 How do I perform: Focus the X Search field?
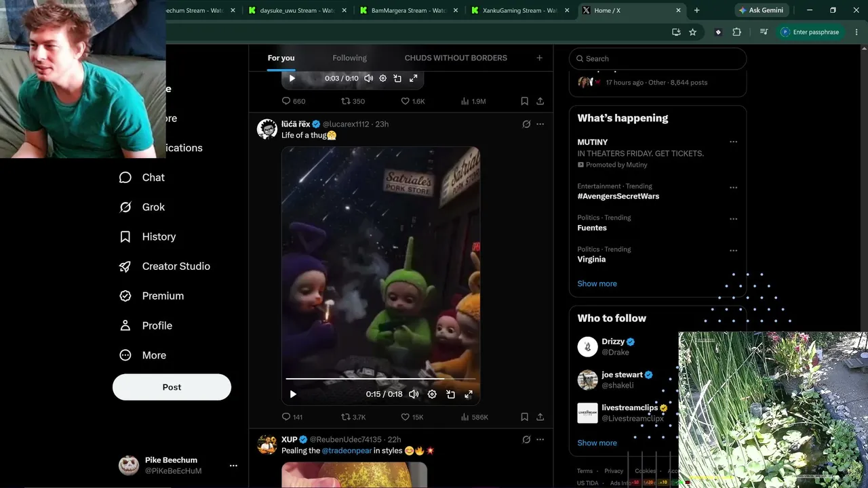658,58
